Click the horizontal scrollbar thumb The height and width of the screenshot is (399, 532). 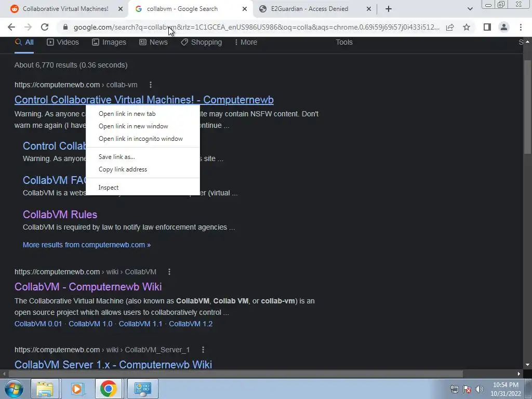pos(235,374)
